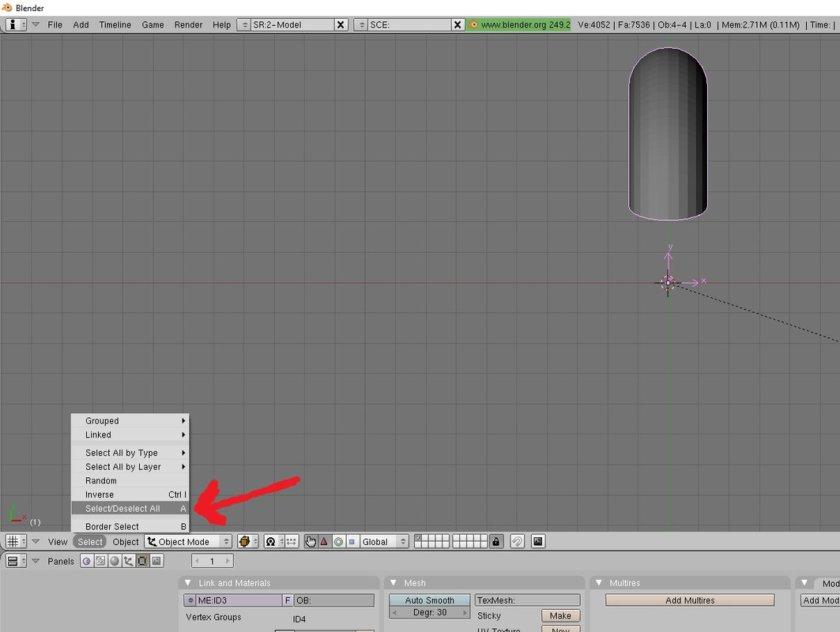
Task: Select the Logic context icon in Panels
Action: tap(87, 561)
